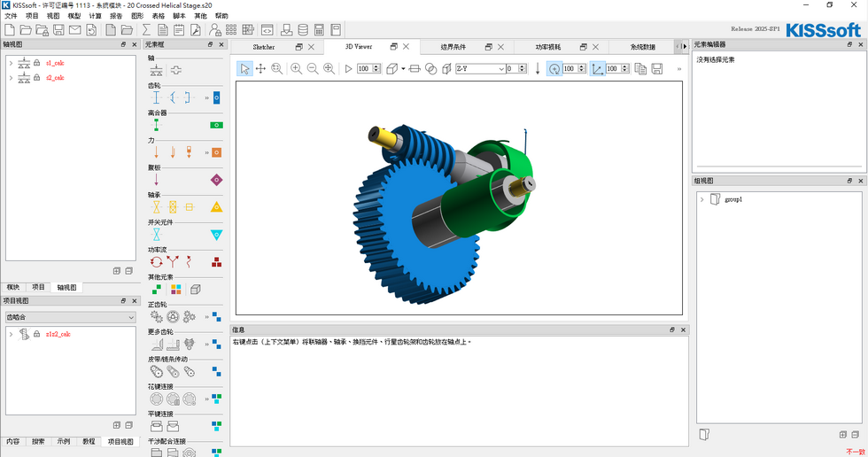Click the shaft element icon under 轴

(x=156, y=70)
